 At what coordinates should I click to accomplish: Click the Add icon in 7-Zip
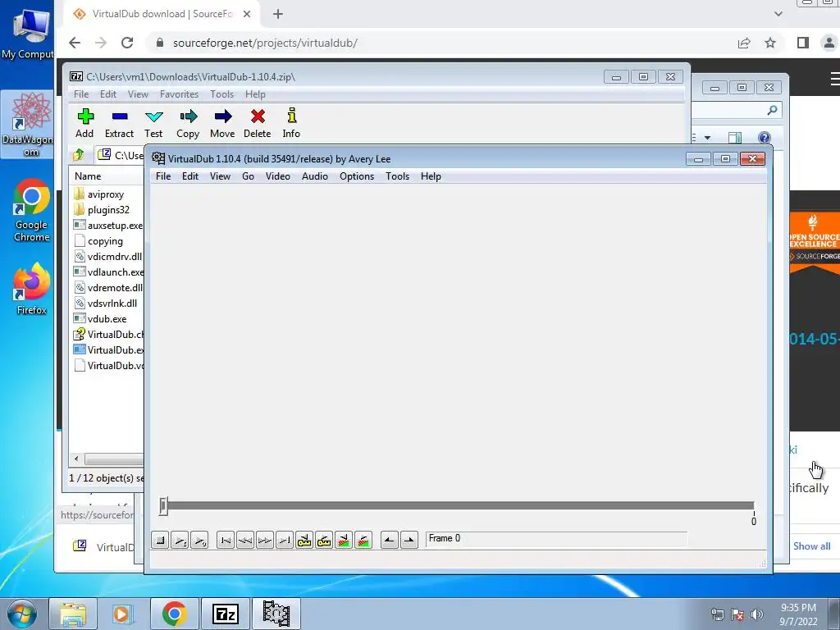pos(84,123)
